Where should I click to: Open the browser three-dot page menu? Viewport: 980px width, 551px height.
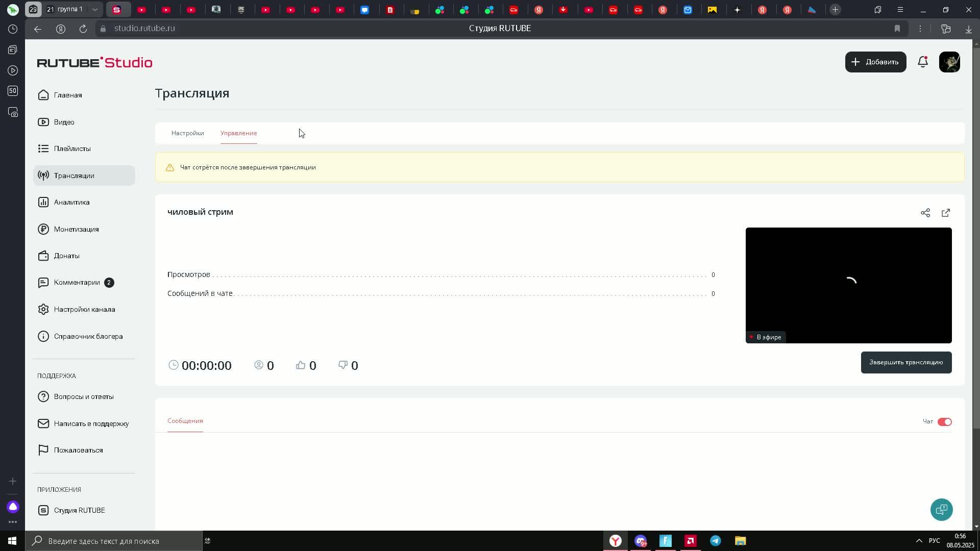[920, 29]
